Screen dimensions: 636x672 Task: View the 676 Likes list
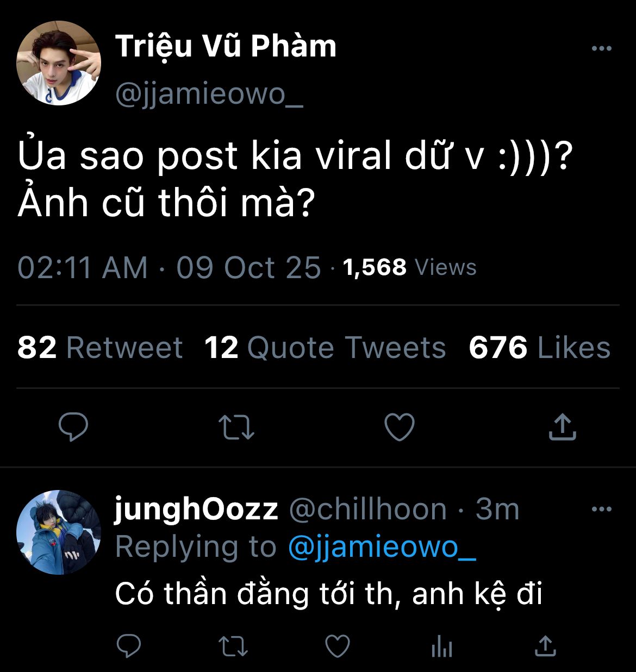point(539,348)
